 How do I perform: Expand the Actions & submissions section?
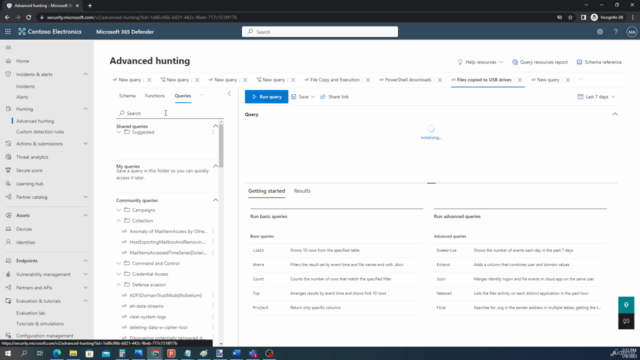point(86,144)
